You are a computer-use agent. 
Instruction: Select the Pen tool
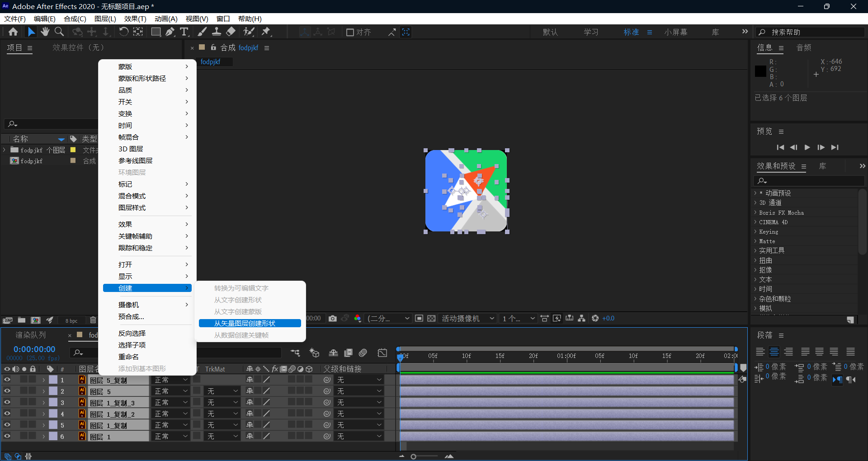[170, 32]
